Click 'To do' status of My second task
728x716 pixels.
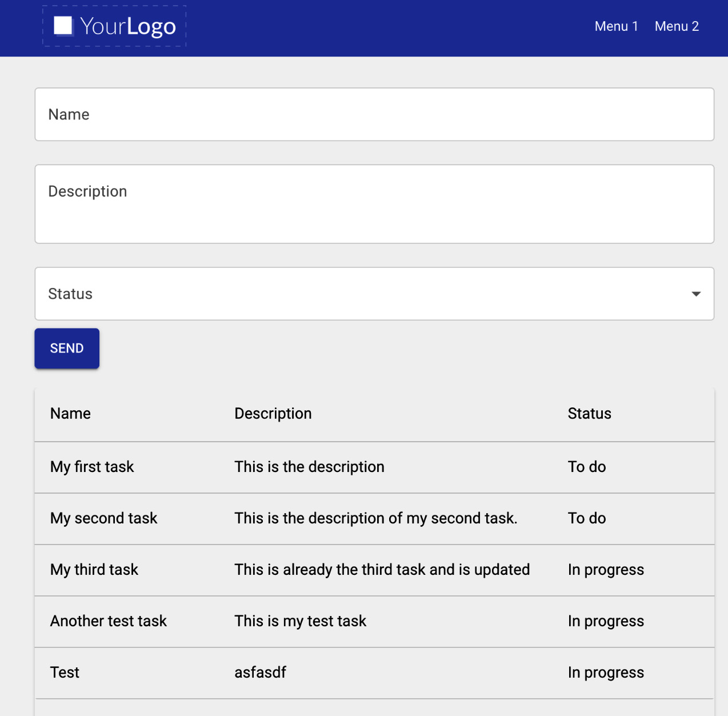(587, 518)
